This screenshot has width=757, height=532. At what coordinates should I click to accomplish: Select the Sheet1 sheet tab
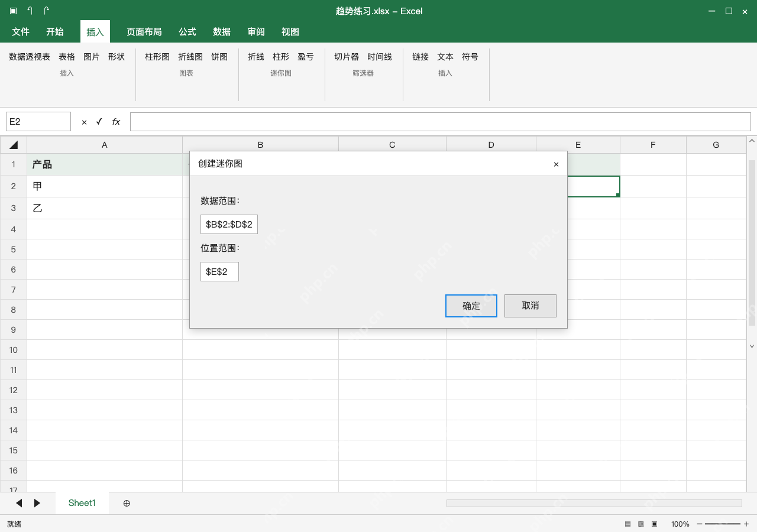[x=82, y=503]
